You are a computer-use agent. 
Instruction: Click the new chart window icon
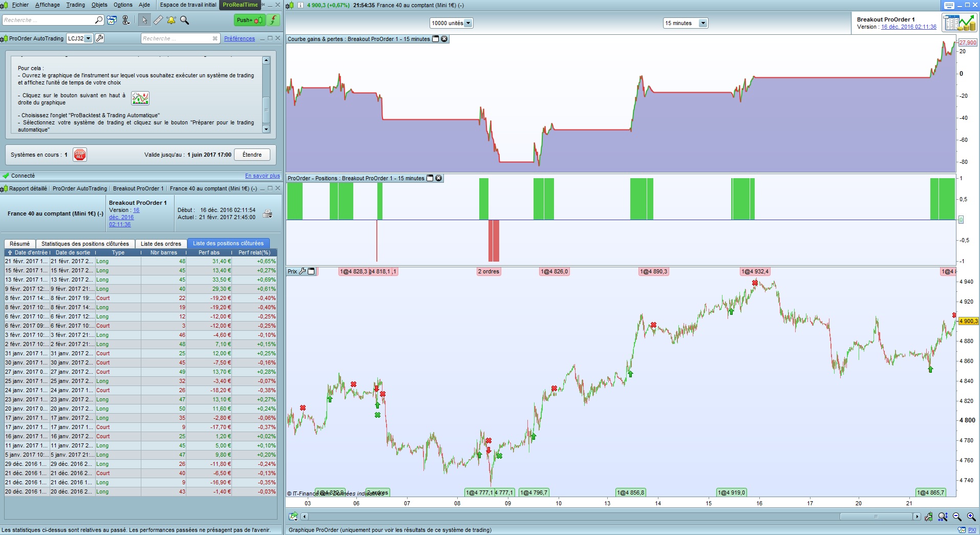pos(112,20)
